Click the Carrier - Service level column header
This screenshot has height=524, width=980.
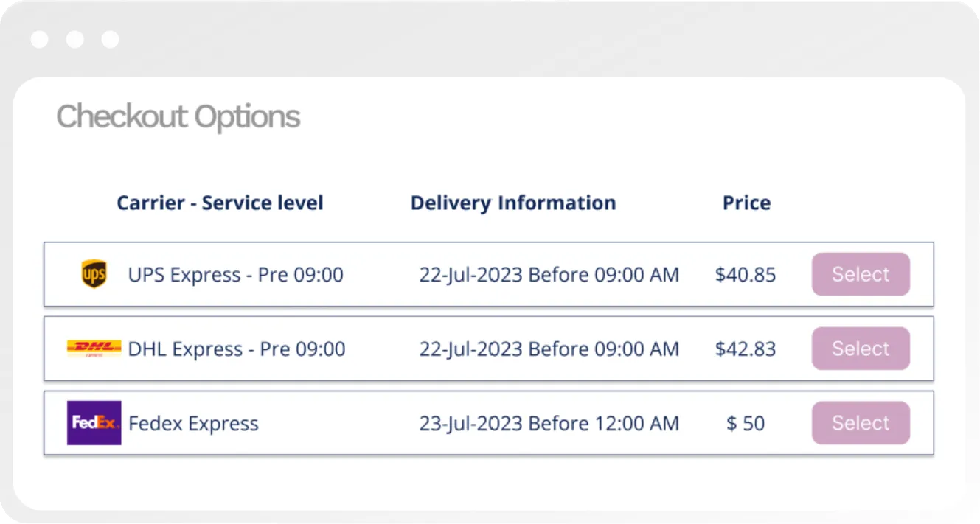pos(220,203)
